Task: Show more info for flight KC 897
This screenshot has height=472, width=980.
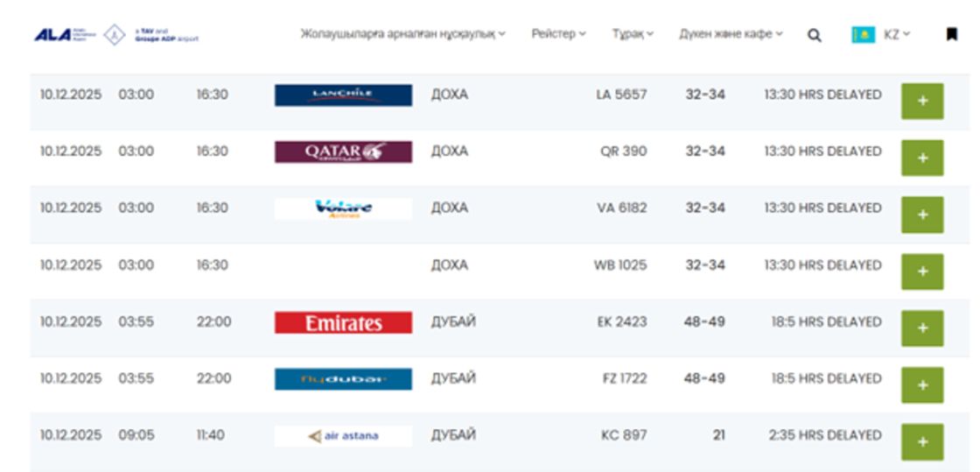Action: tap(922, 442)
